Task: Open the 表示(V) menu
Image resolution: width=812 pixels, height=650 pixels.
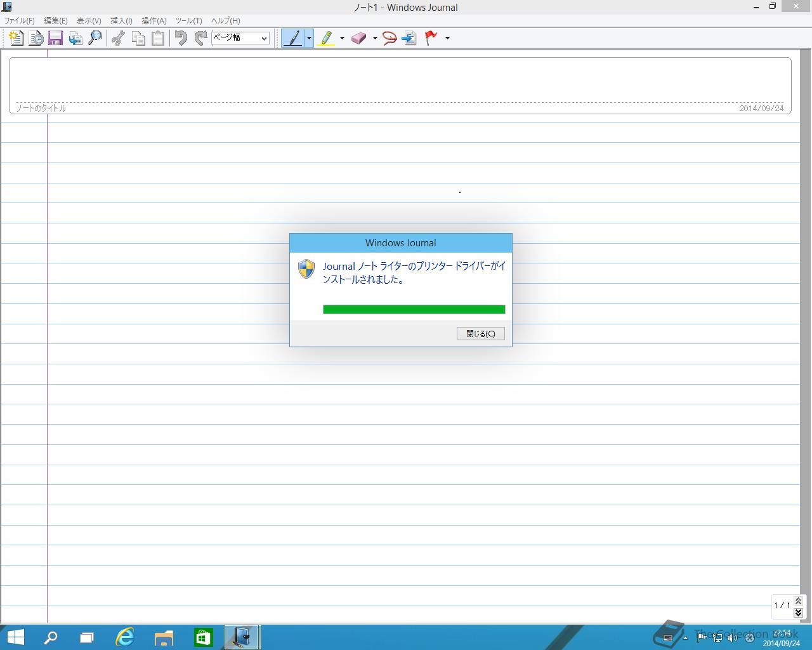Action: click(89, 20)
